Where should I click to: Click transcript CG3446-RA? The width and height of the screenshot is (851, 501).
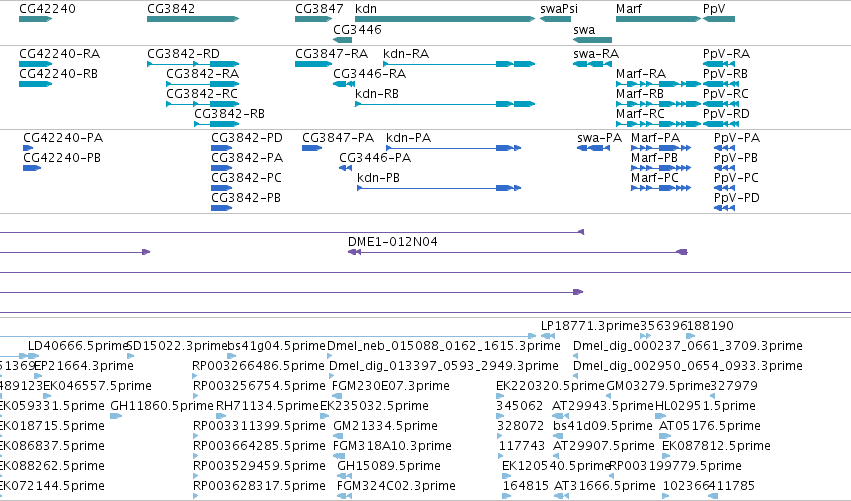pyautogui.click(x=344, y=84)
